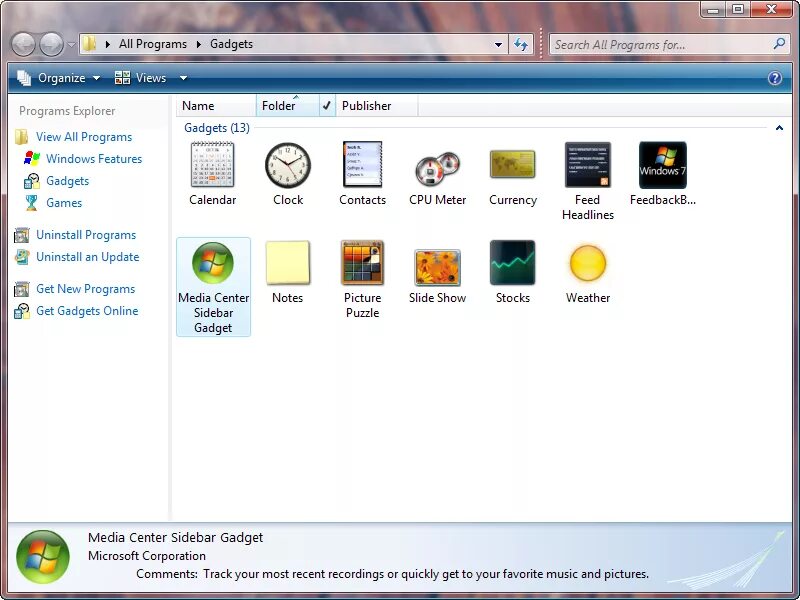Click Uninstall Programs link
Screen dimensions: 800x600
pos(86,235)
